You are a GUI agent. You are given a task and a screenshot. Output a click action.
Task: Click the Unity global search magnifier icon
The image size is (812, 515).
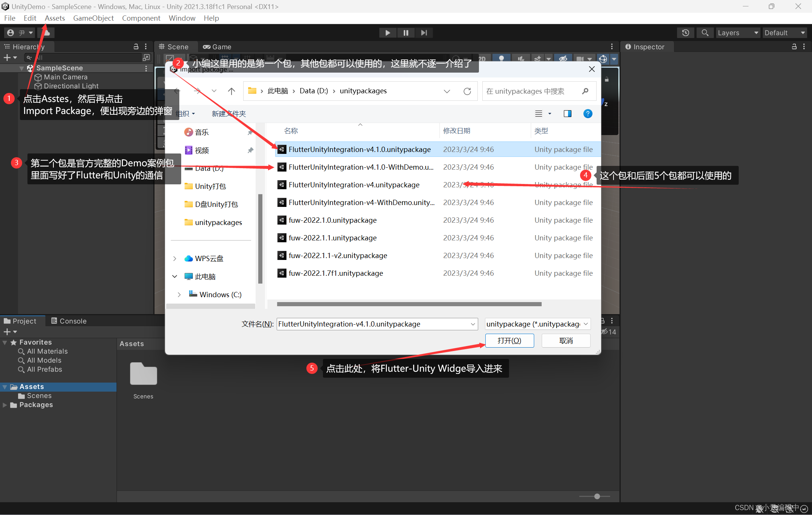tap(705, 33)
